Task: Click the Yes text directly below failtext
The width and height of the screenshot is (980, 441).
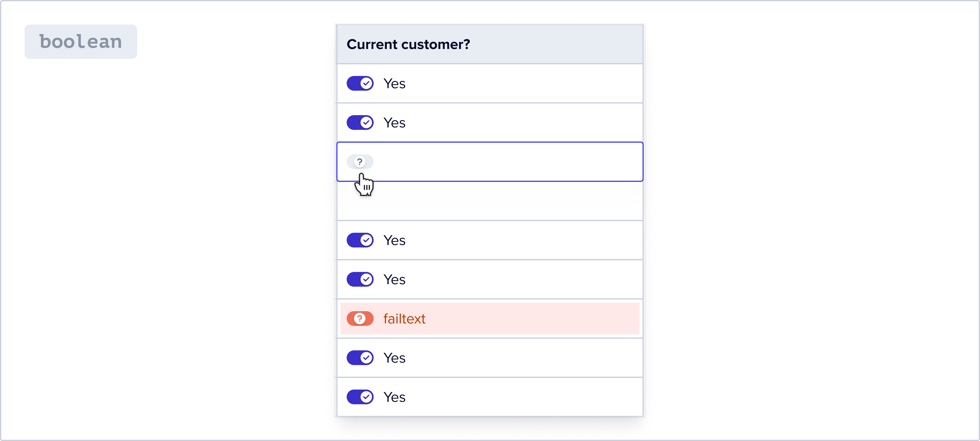Action: point(394,358)
